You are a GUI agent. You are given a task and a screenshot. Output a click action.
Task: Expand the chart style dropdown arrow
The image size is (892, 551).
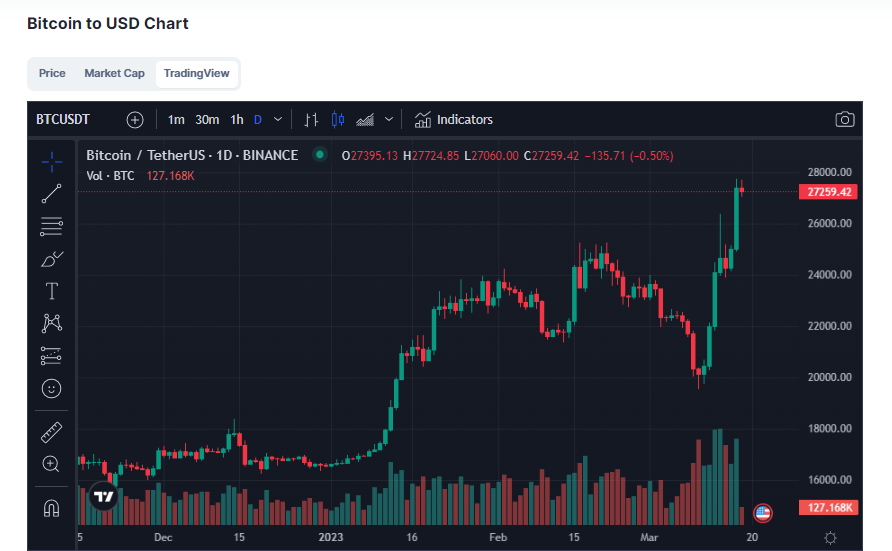coord(389,119)
